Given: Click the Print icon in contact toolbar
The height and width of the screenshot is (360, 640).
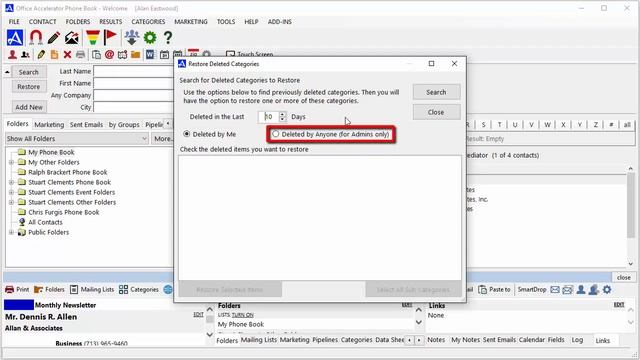Looking at the screenshot, I should coord(9,289).
